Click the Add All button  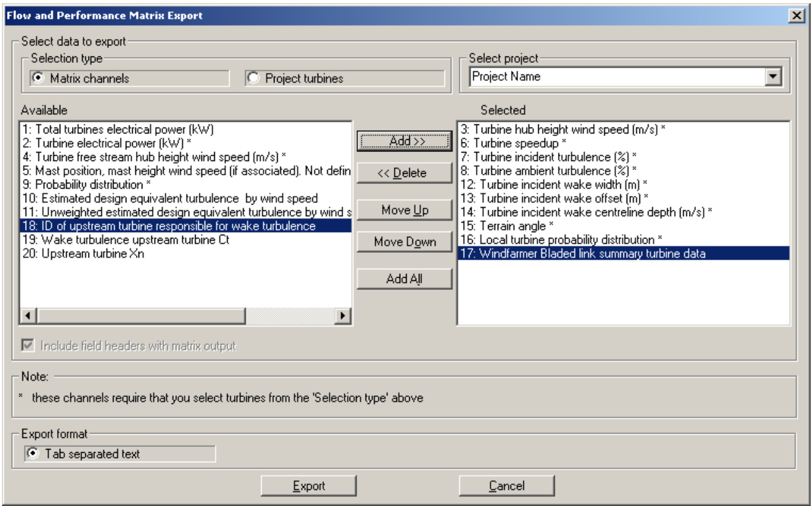[x=404, y=279]
